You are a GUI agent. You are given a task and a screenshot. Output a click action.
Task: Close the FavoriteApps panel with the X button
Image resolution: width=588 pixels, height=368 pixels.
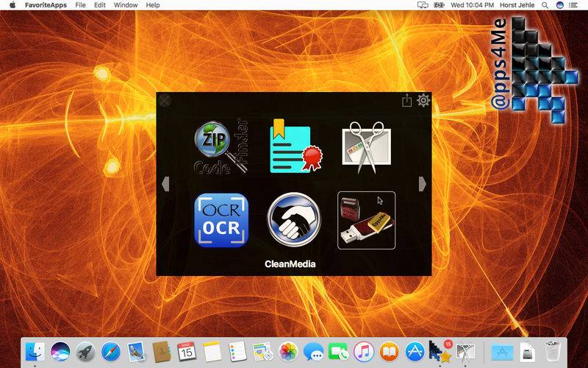point(165,100)
